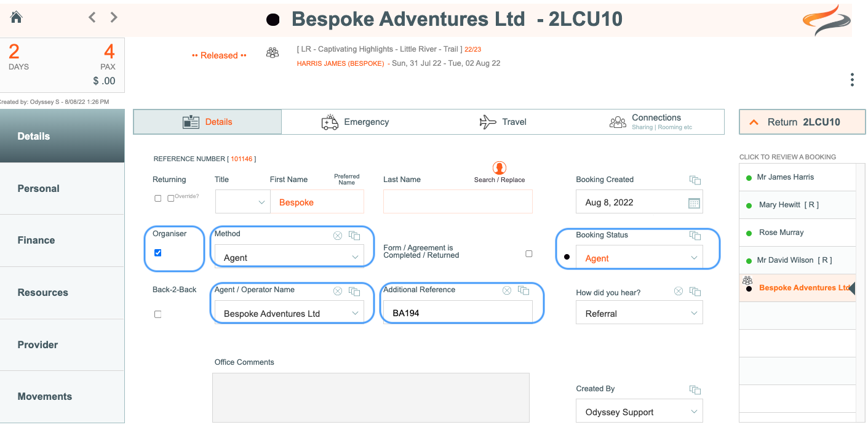Clear the Agent / Operator Name field
Viewport: 868px width, 430px height.
[x=338, y=291]
